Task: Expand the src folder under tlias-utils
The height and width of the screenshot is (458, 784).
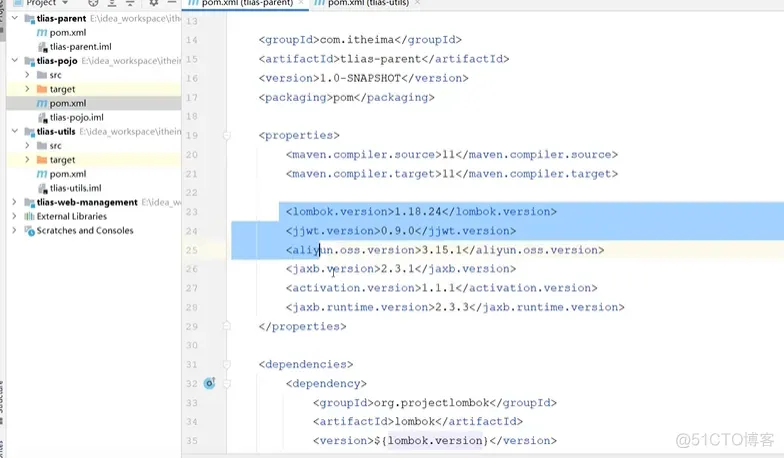Action: click(x=27, y=146)
